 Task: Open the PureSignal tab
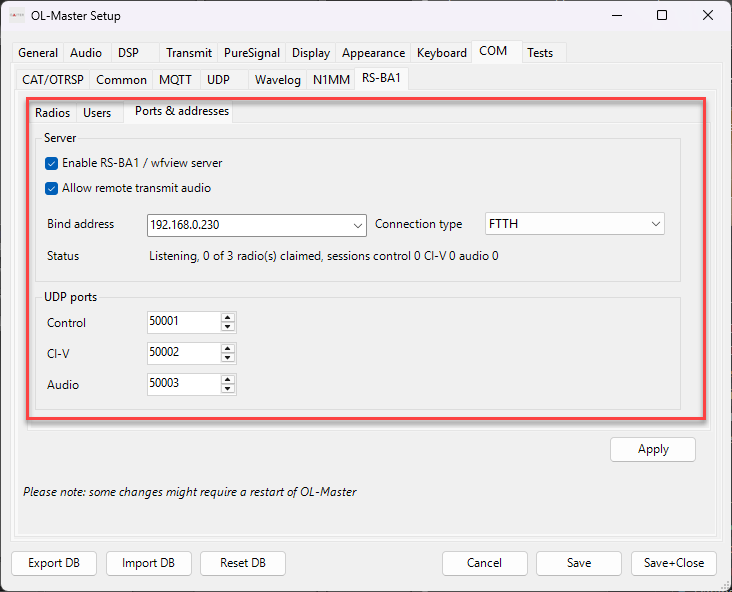pos(252,53)
